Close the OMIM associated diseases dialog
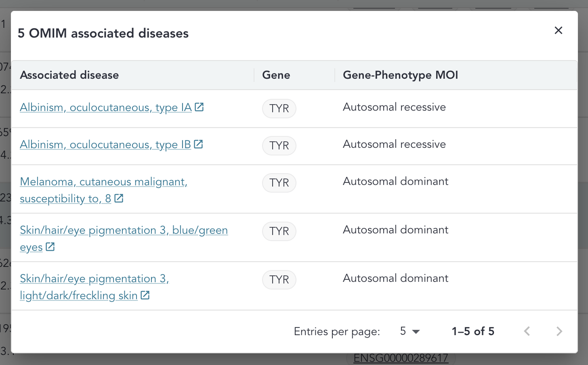Image resolution: width=588 pixels, height=365 pixels. 558,30
